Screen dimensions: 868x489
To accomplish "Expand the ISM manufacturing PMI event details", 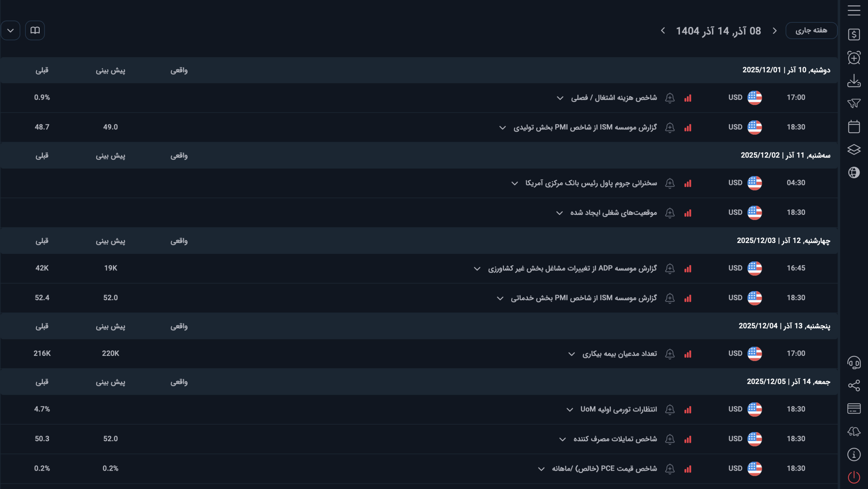I will (502, 128).
